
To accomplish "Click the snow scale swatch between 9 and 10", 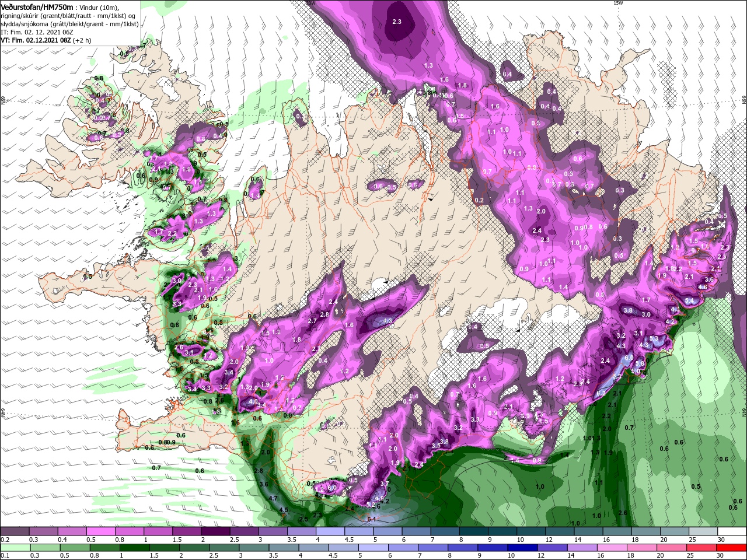I will [x=502, y=531].
